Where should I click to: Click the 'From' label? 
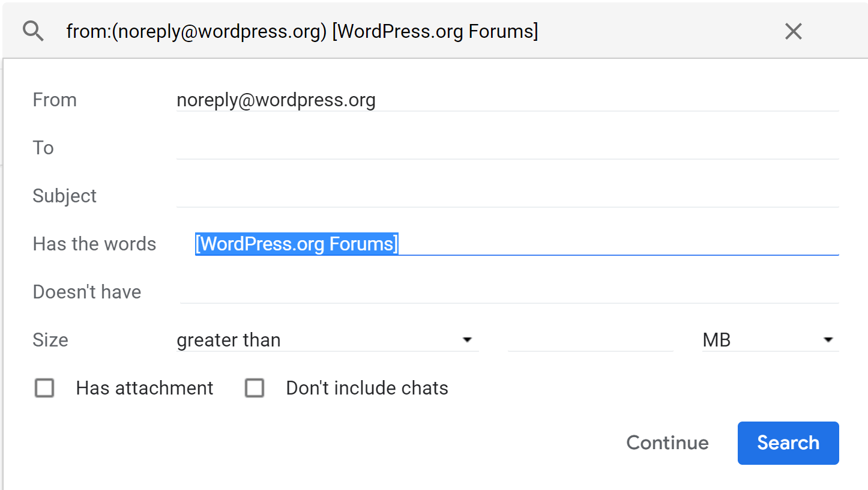click(x=55, y=100)
